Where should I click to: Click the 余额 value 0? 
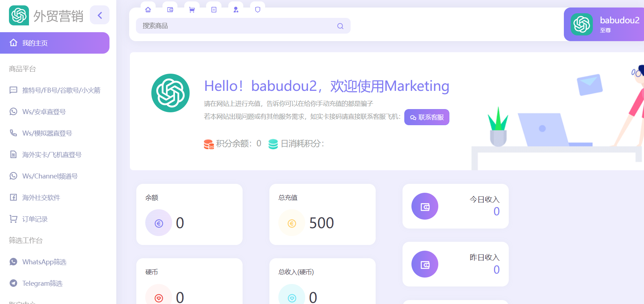180,223
